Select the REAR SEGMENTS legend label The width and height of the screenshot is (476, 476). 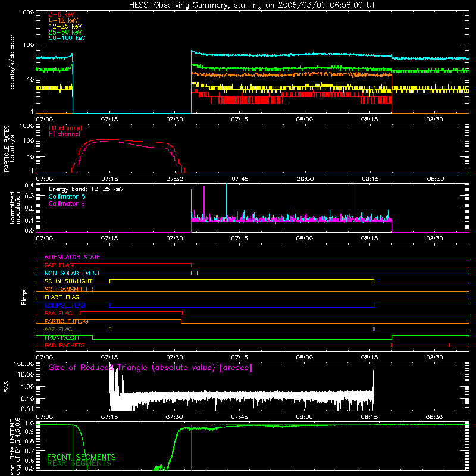(79, 464)
